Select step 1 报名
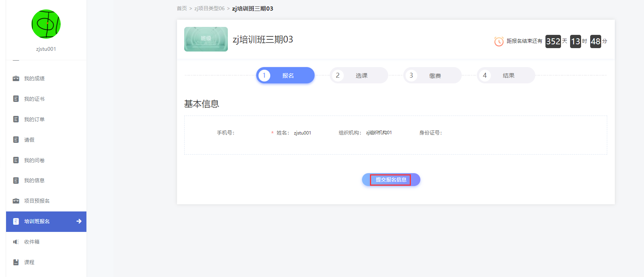The width and height of the screenshot is (644, 277). [285, 75]
